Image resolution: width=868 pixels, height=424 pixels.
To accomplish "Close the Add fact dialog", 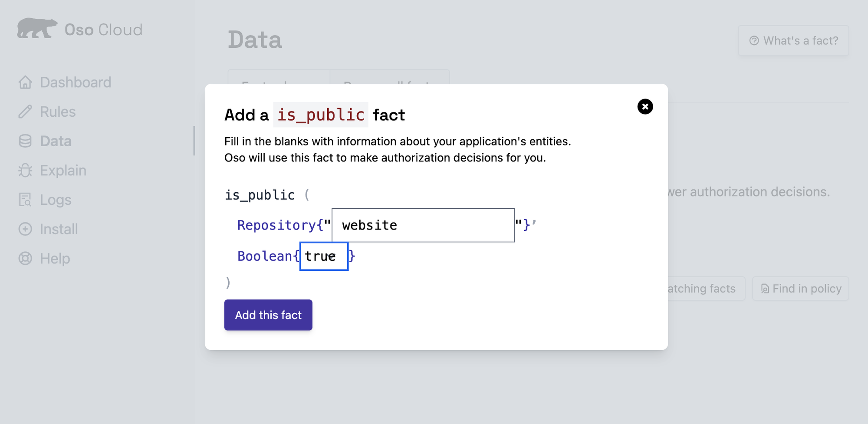I will pos(645,107).
